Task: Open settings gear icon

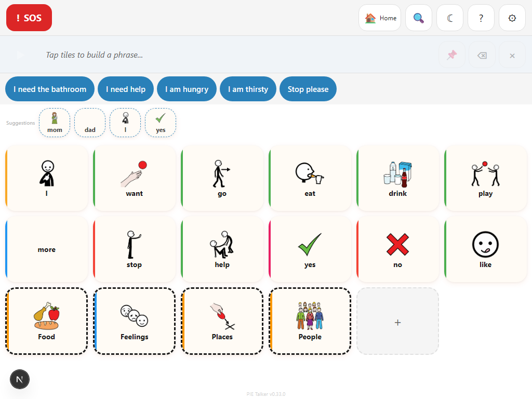Action: tap(512, 18)
